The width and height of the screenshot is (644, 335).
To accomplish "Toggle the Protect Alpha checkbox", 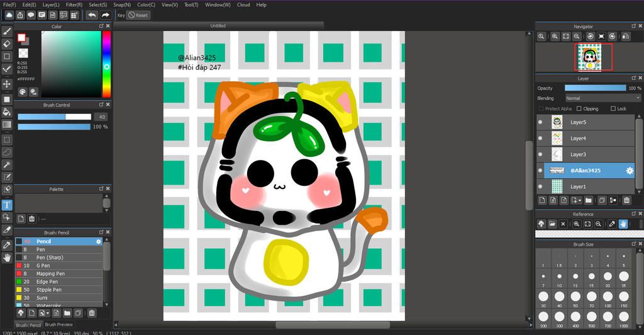I will click(541, 108).
